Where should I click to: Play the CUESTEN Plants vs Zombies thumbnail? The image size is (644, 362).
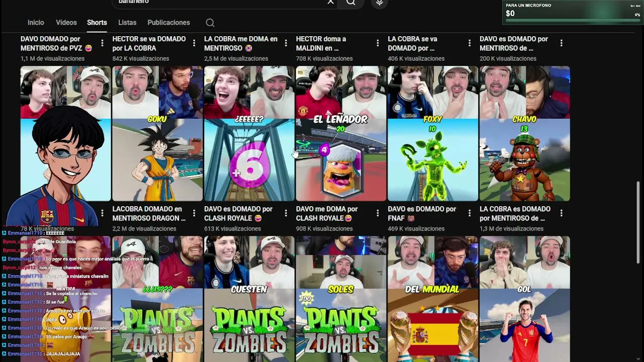coord(249,299)
